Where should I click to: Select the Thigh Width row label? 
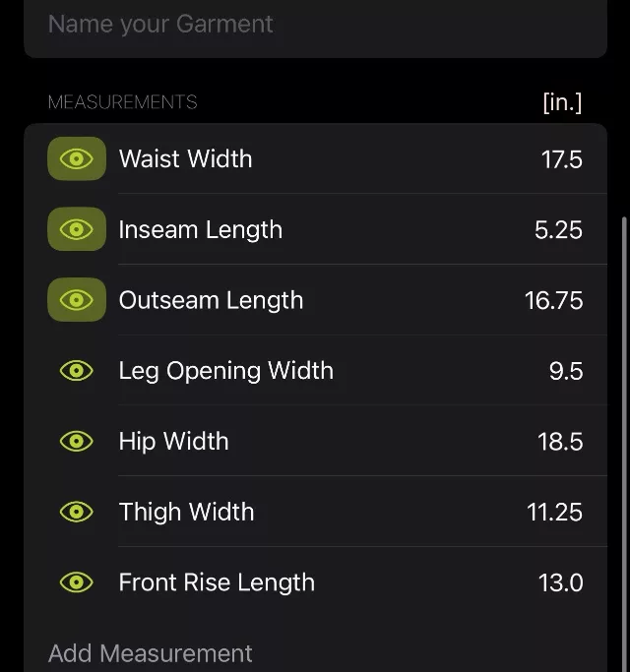tap(187, 512)
